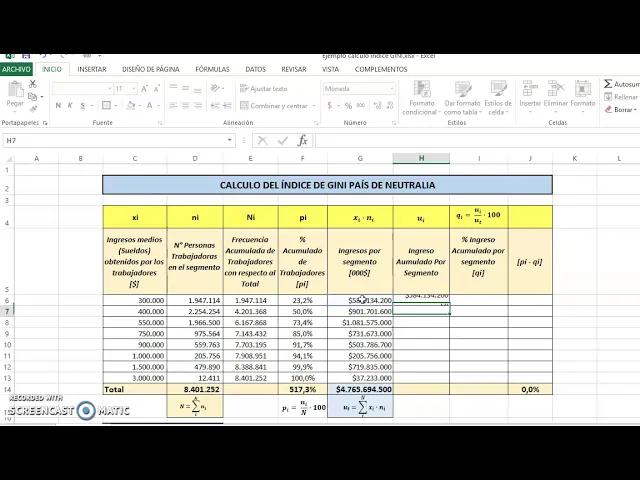Open Formato condicional menu
The image size is (640, 480).
[421, 98]
